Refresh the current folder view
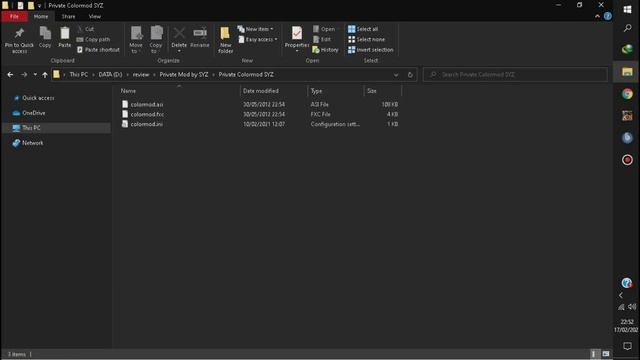640x360 pixels. 410,75
